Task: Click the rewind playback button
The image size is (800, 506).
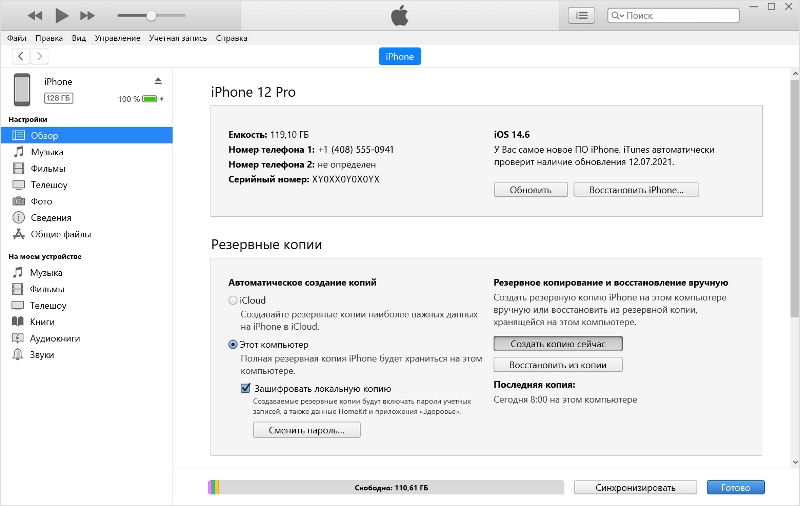Action: click(35, 16)
